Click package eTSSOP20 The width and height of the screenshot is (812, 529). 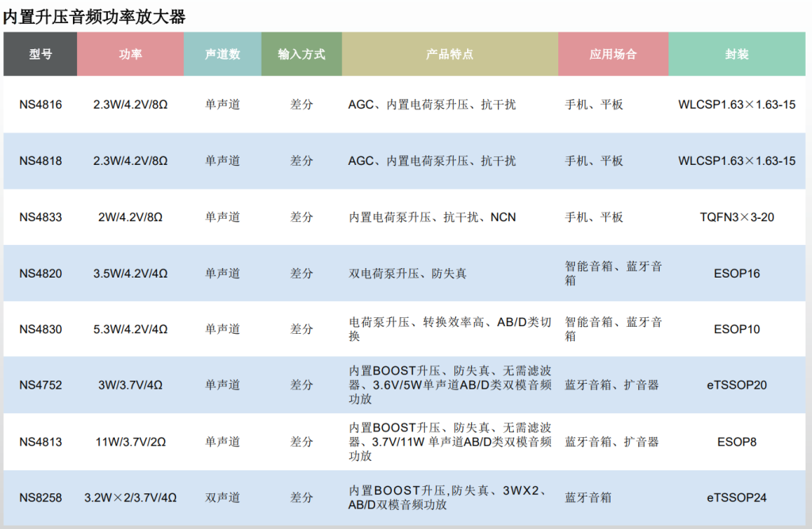tap(737, 385)
